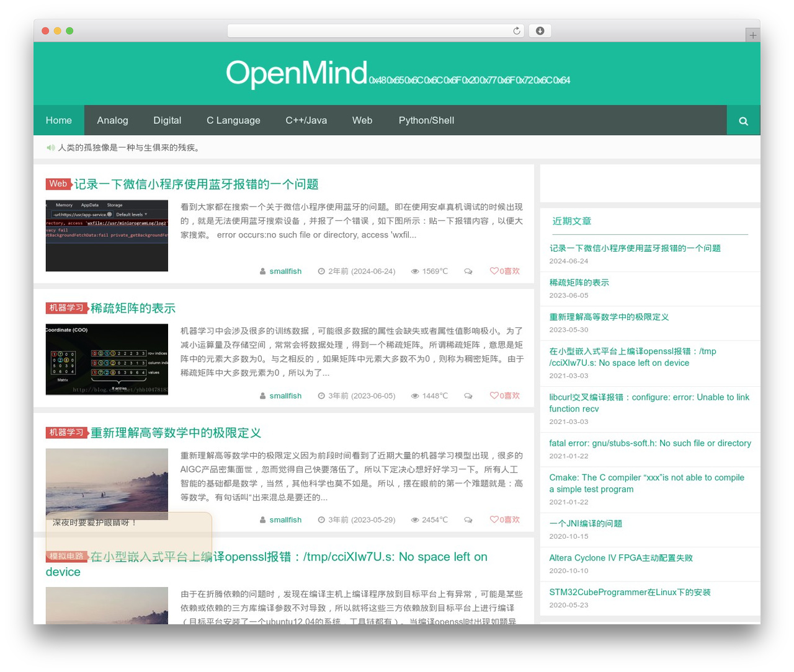Open sidebar link Altera Cyclone IV FPGA主动配置失败
The image size is (794, 672).
click(x=621, y=558)
